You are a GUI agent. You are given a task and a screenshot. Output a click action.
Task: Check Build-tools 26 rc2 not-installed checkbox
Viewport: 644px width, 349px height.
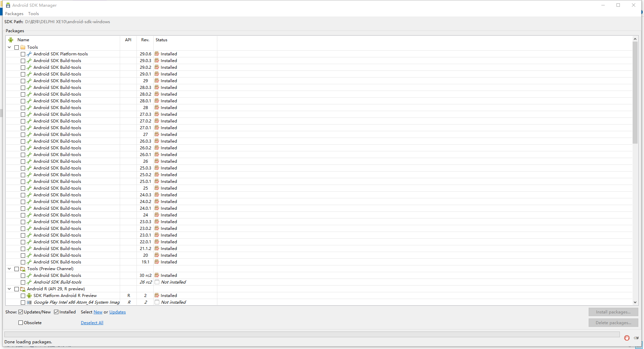23,282
